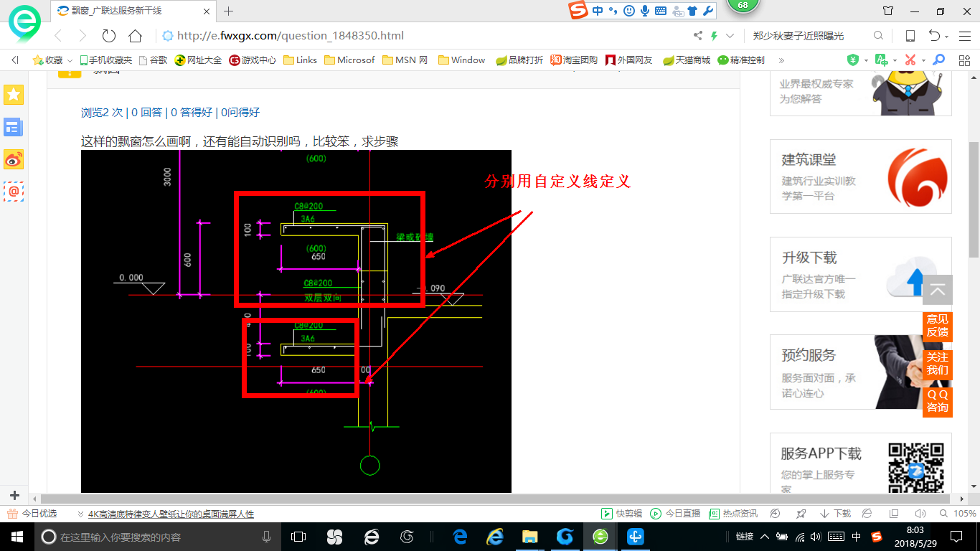Open the 游戏中心 bookmark
Image resolution: width=980 pixels, height=551 pixels.
tap(253, 60)
